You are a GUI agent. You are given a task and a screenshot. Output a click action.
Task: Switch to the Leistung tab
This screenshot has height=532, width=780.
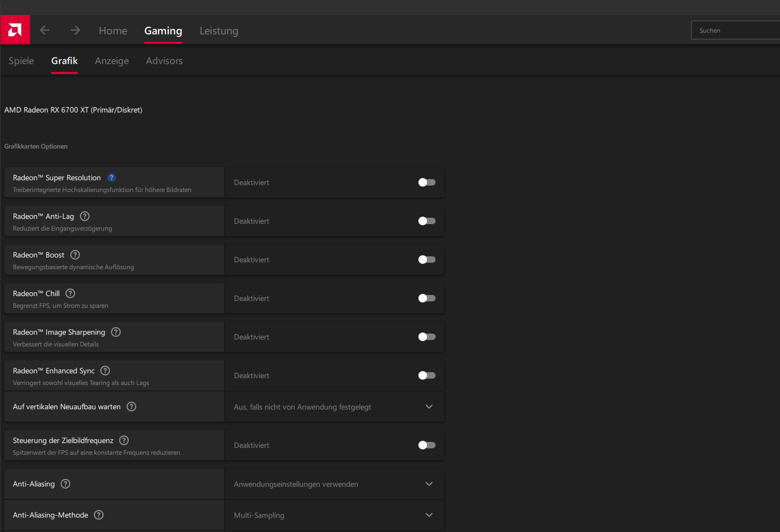coord(219,31)
